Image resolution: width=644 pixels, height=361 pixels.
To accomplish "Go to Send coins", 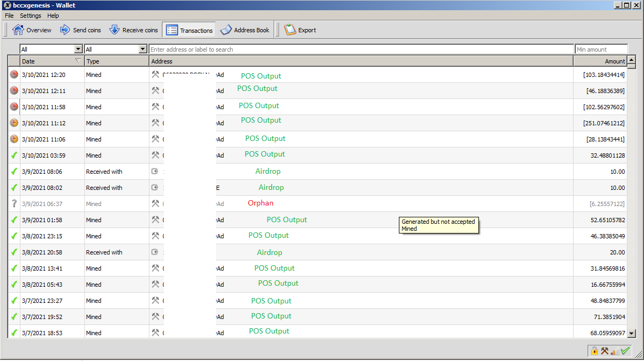I will (x=80, y=30).
